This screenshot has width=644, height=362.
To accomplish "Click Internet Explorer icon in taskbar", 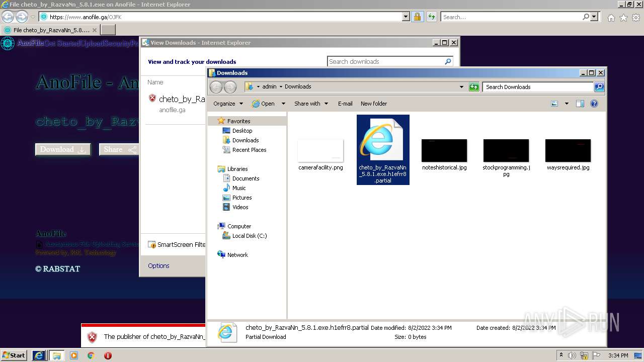I will click(39, 355).
